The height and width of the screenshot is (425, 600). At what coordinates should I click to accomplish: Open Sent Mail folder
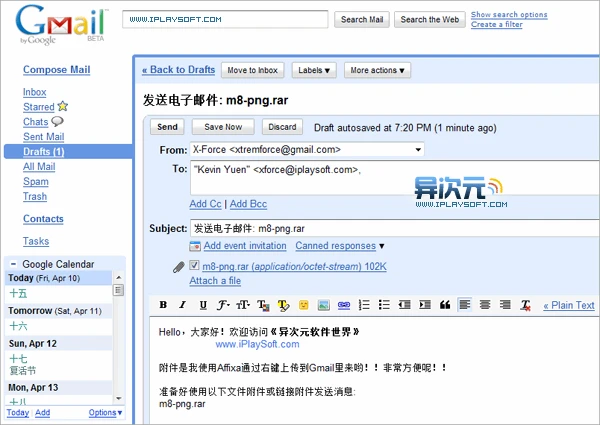[44, 137]
